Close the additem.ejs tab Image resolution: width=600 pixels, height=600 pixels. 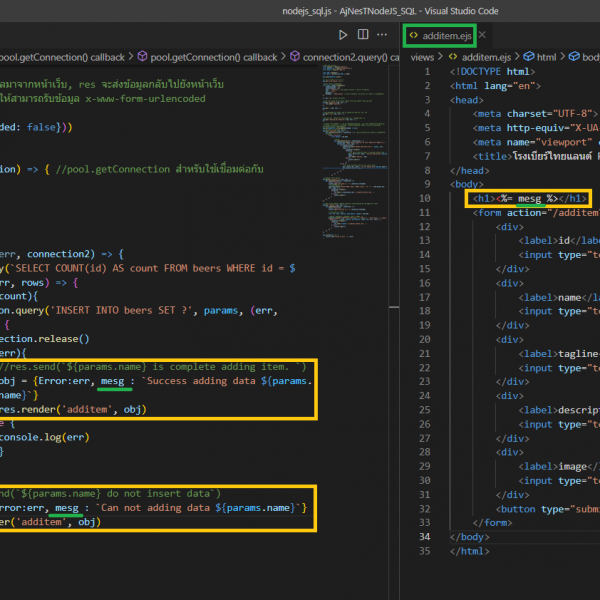[x=482, y=34]
